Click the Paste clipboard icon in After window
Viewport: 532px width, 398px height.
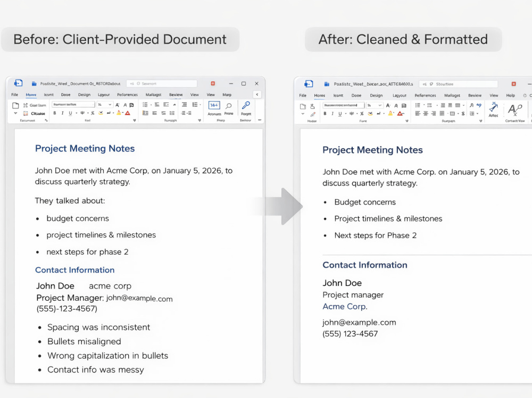[303, 106]
